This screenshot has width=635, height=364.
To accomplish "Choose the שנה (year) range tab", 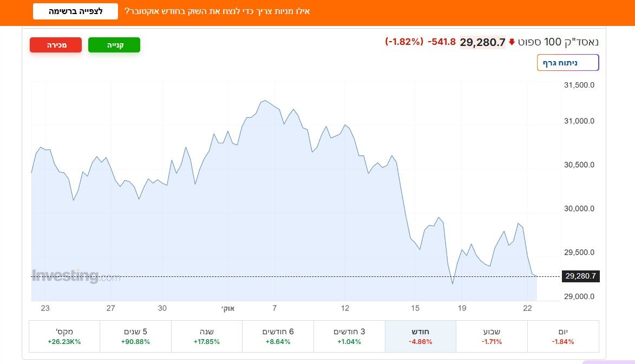I will (x=207, y=336).
